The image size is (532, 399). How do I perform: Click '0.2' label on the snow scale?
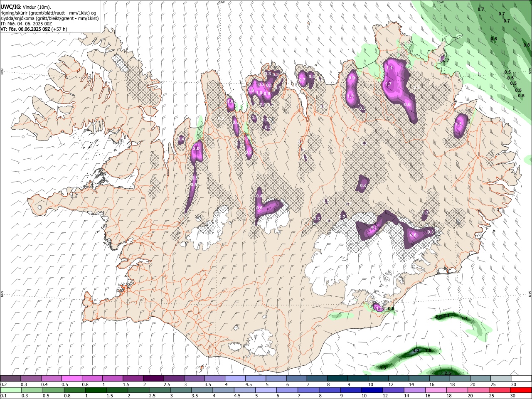pos(3,384)
